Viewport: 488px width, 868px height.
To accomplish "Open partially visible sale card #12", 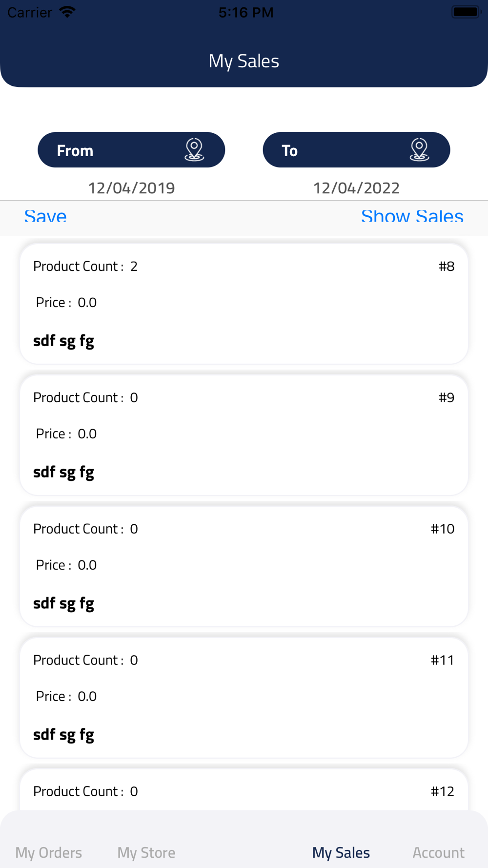I will point(244,790).
